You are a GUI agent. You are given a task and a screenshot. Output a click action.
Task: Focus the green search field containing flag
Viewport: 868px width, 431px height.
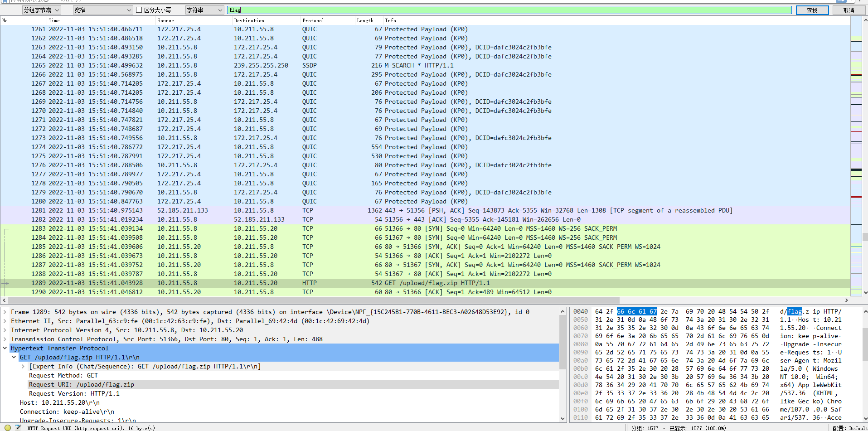point(509,10)
